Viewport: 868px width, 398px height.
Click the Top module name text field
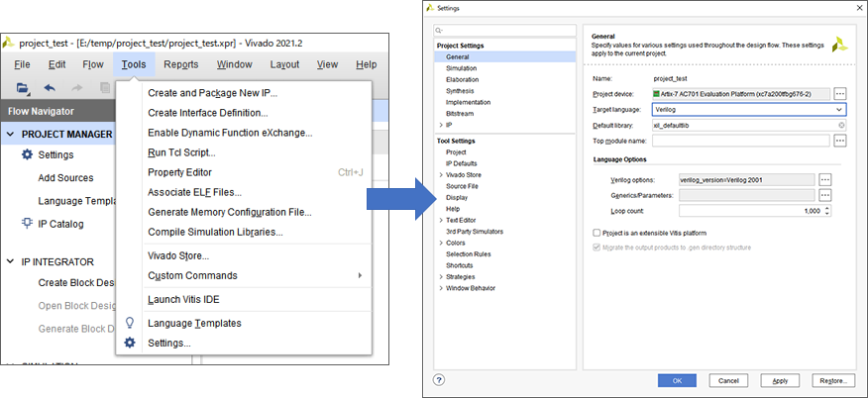tap(741, 141)
